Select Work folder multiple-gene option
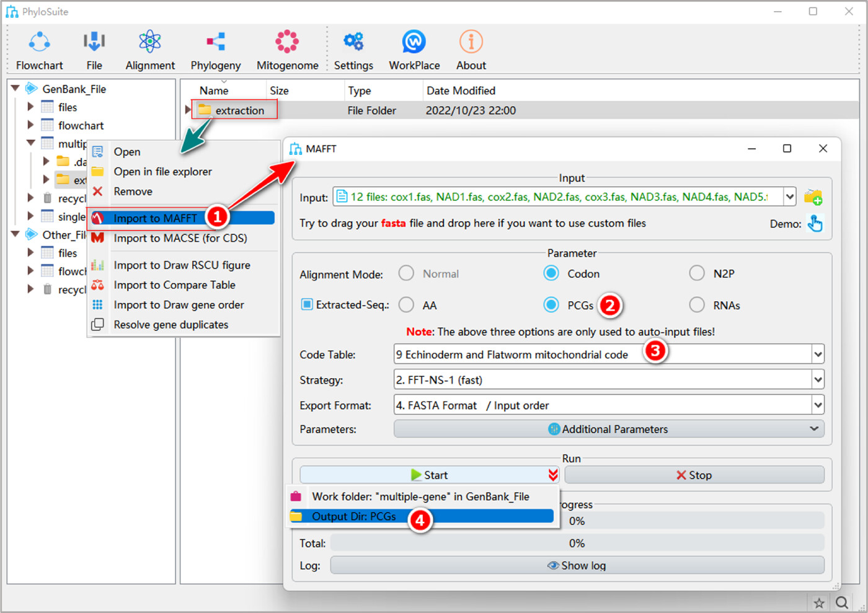The image size is (868, 613). point(422,496)
